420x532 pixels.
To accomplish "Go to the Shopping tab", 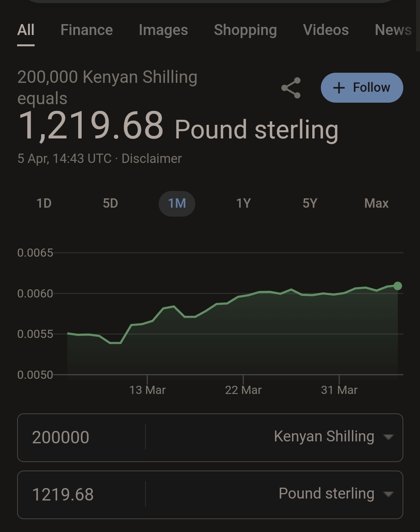I will click(245, 30).
